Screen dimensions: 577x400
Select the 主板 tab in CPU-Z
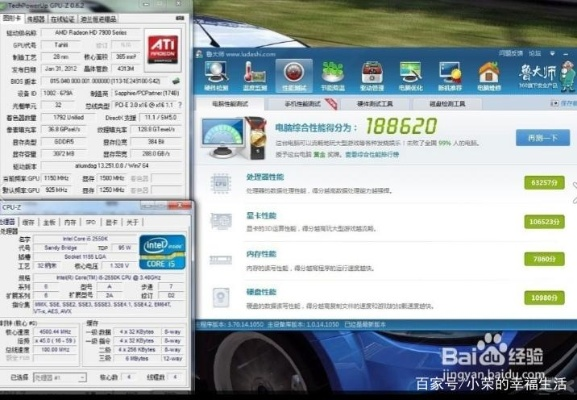coord(49,222)
